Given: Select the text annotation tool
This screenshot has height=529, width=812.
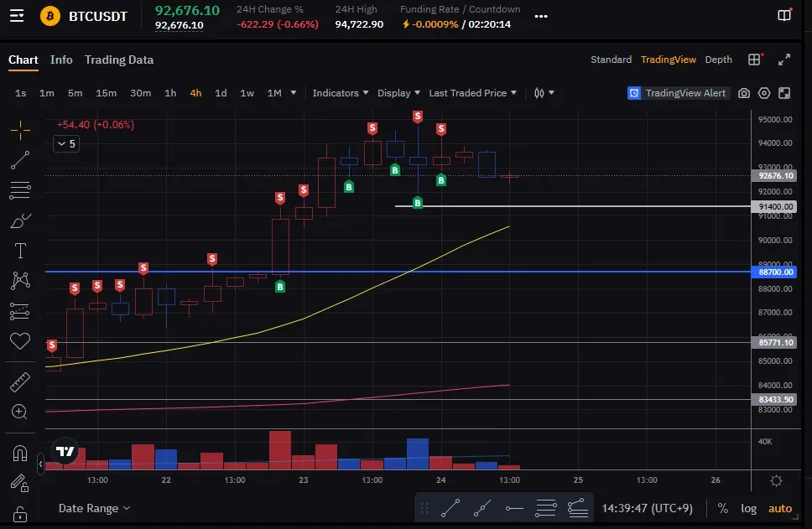Looking at the screenshot, I should click(x=20, y=251).
